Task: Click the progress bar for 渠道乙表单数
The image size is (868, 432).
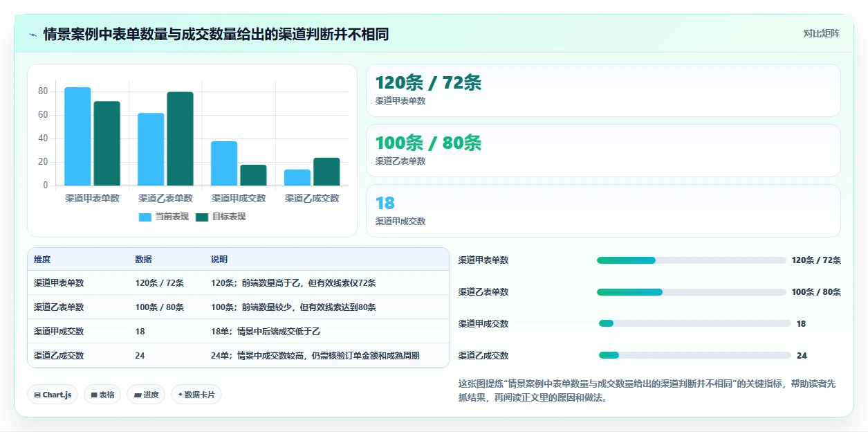Action: coord(692,292)
